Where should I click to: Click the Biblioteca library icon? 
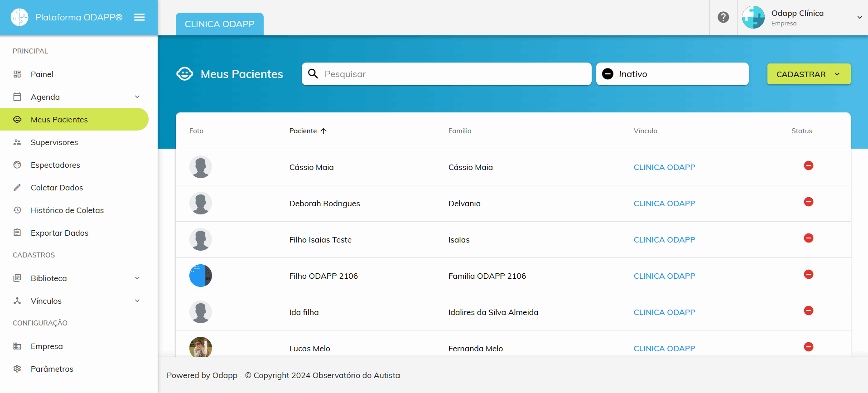point(17,278)
